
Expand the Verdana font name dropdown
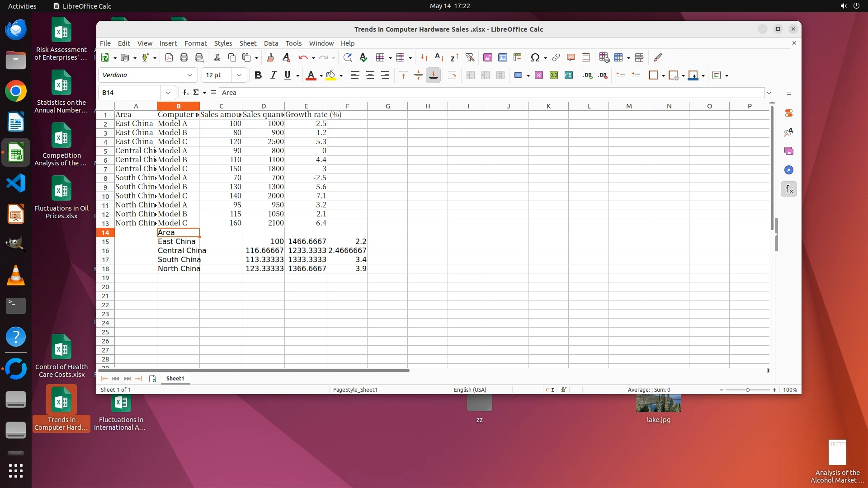(x=190, y=75)
